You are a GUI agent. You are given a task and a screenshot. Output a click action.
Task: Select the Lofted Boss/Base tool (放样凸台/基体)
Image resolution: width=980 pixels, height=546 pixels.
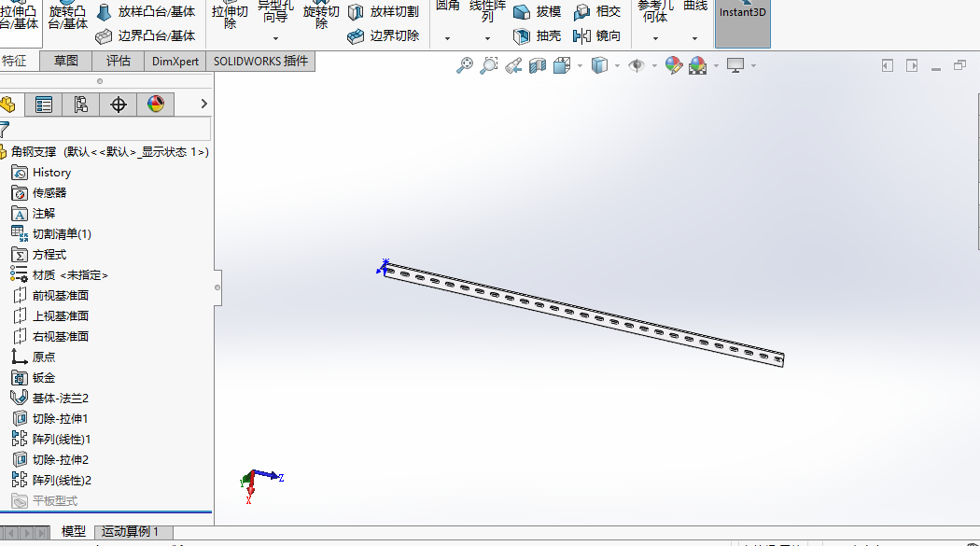146,12
